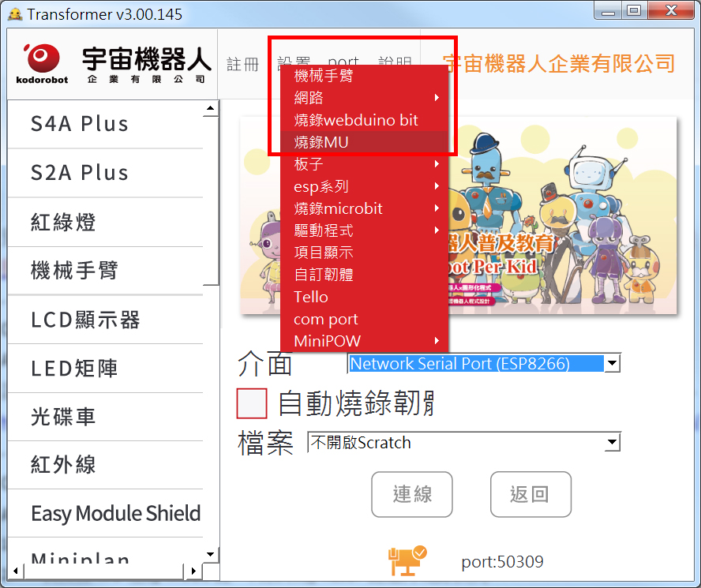Screen dimensions: 701x588
Task: Expand the 燒錄microbit submenu
Action: pos(365,208)
